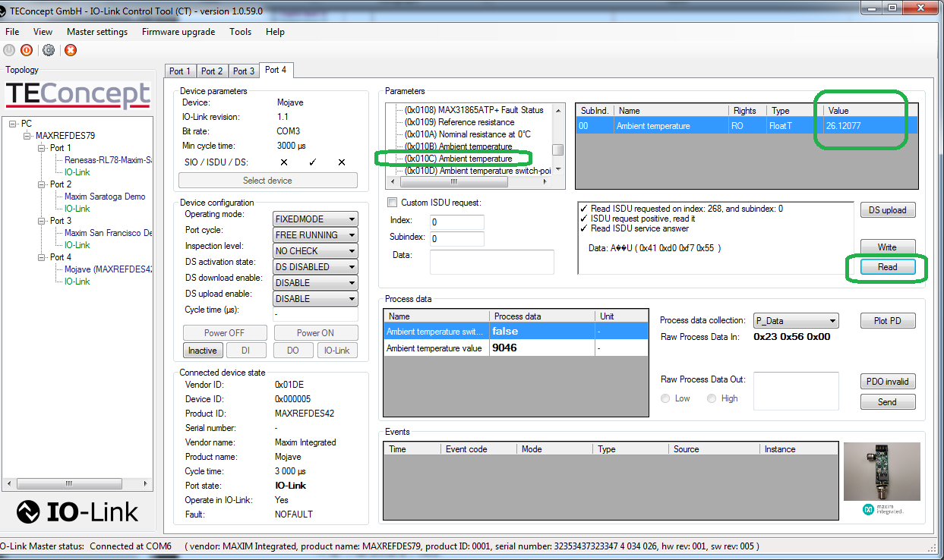The image size is (944, 560).
Task: Open the Inspection level NO CHECK dropdown
Action: [315, 250]
